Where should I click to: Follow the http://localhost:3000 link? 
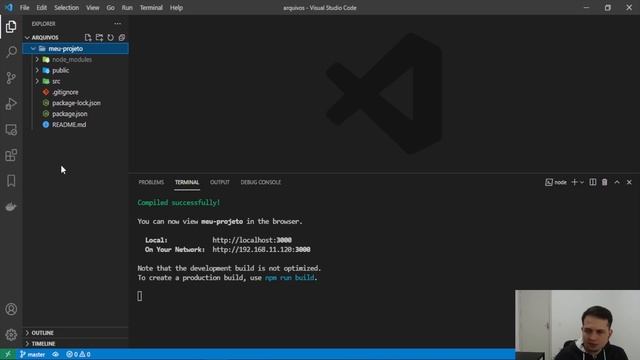pyautogui.click(x=252, y=240)
